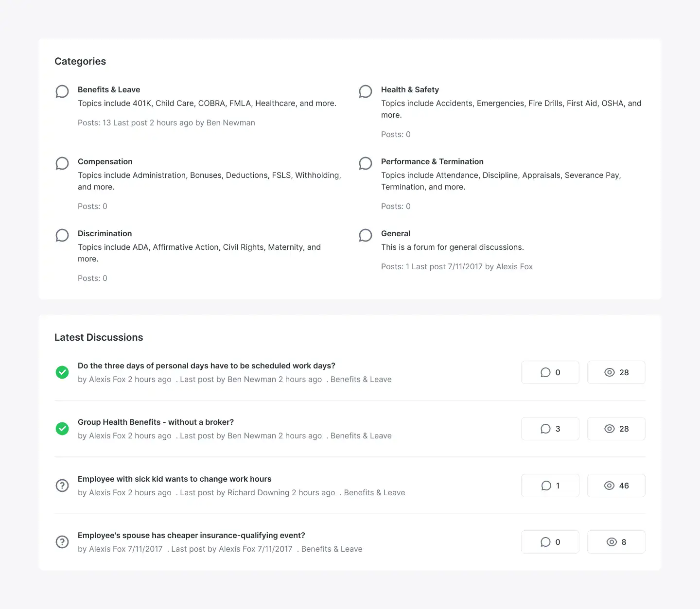The height and width of the screenshot is (609, 700).
Task: Click the Compensation category chat bubble icon
Action: pos(62,163)
